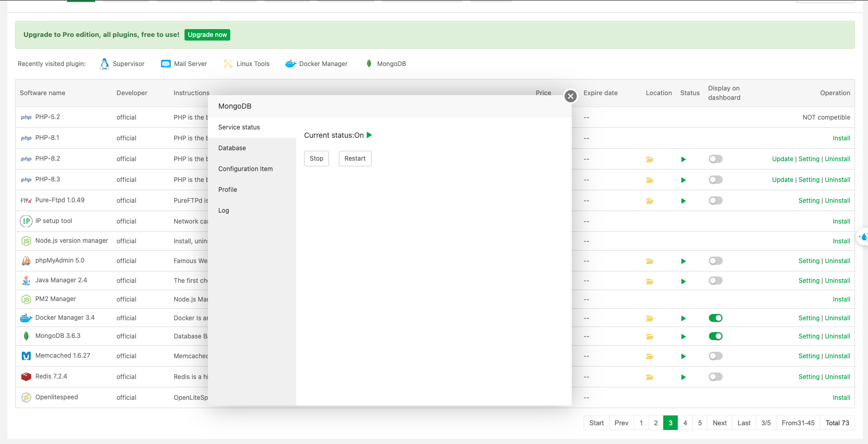This screenshot has width=868, height=444.
Task: Install Openlitespeed
Action: [x=841, y=398]
